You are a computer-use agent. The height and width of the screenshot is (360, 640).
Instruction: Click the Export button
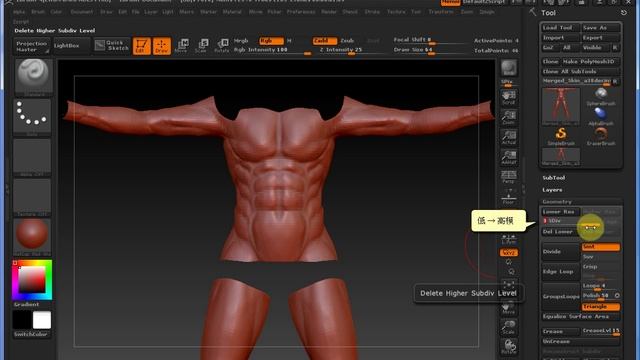[601, 38]
